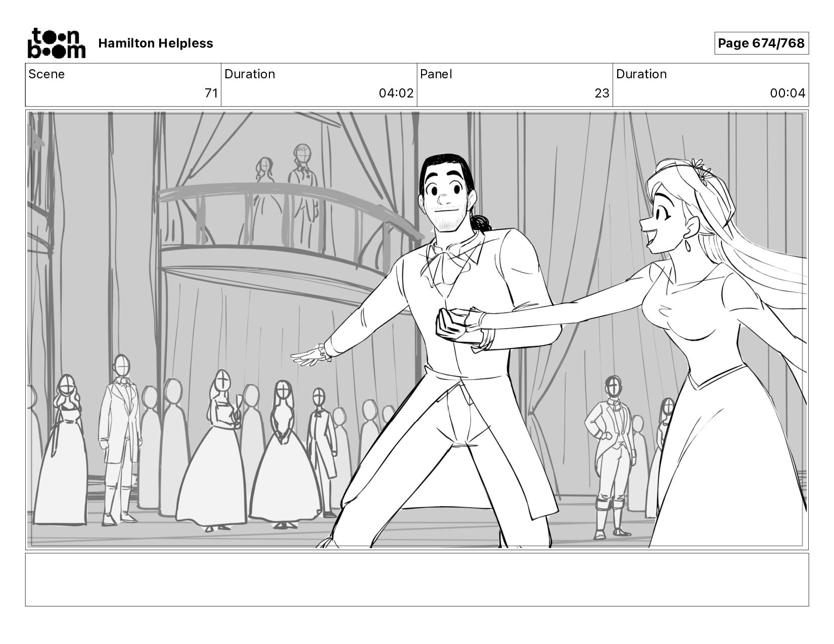The height and width of the screenshot is (644, 834).
Task: Click the Toon Boom logo
Action: 56,43
